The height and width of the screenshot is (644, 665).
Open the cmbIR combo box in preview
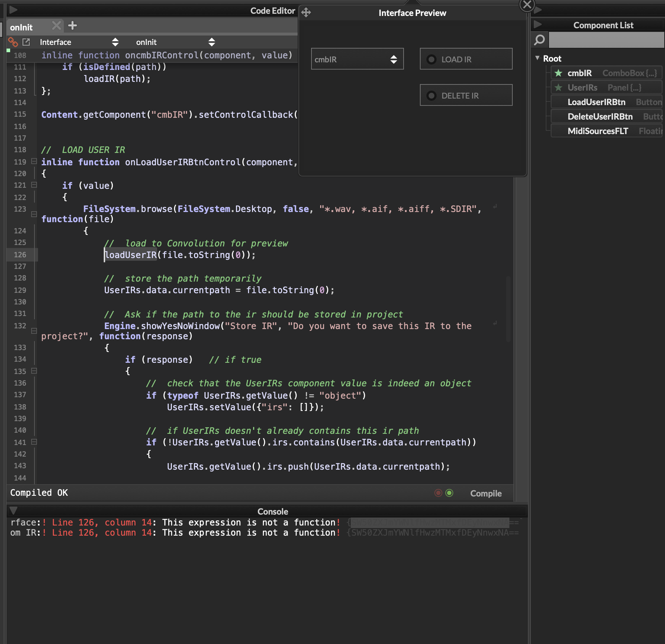point(357,59)
